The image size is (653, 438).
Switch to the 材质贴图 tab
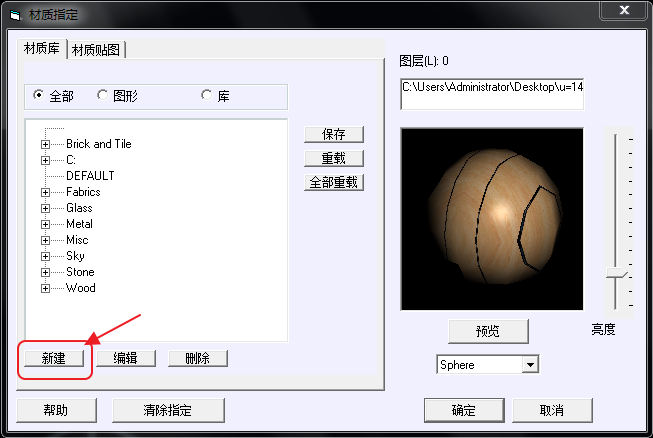[97, 50]
